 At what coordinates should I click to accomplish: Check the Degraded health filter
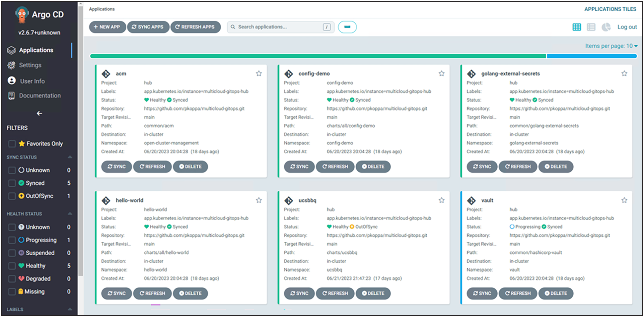point(12,279)
